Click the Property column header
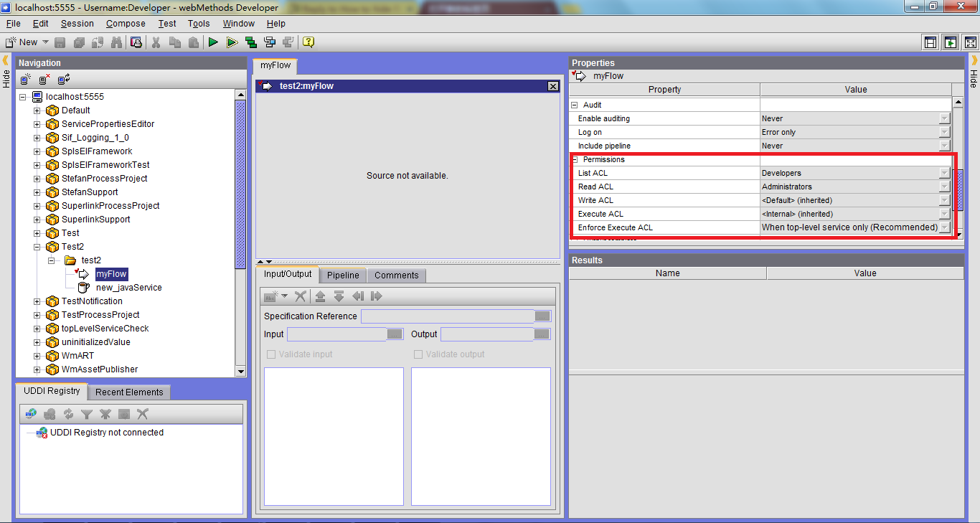 point(664,90)
